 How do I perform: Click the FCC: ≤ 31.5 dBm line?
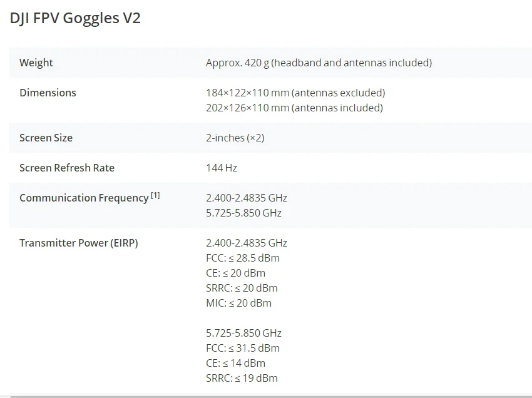[243, 348]
